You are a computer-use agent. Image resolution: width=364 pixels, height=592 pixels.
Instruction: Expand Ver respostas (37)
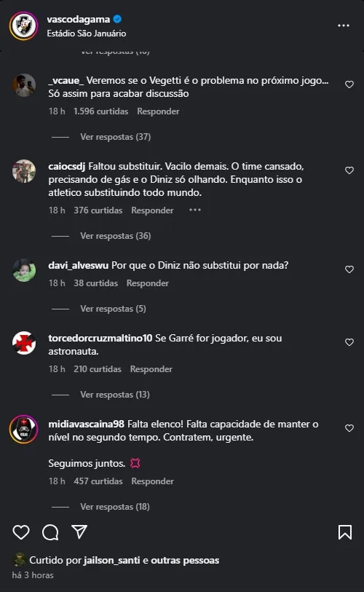point(115,137)
